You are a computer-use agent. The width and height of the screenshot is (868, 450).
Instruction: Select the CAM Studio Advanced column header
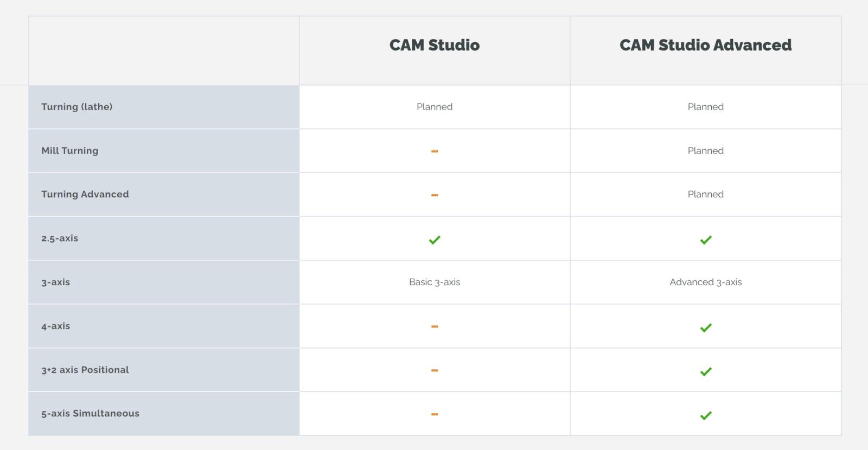click(x=705, y=45)
